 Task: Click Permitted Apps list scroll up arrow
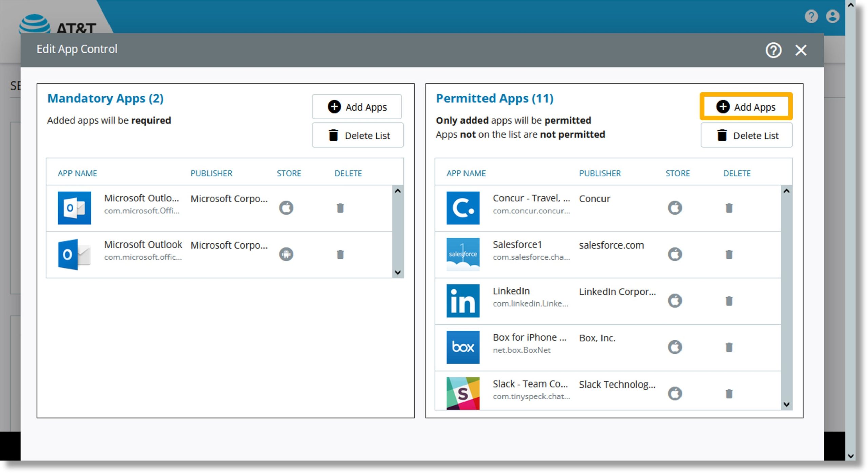coord(787,191)
